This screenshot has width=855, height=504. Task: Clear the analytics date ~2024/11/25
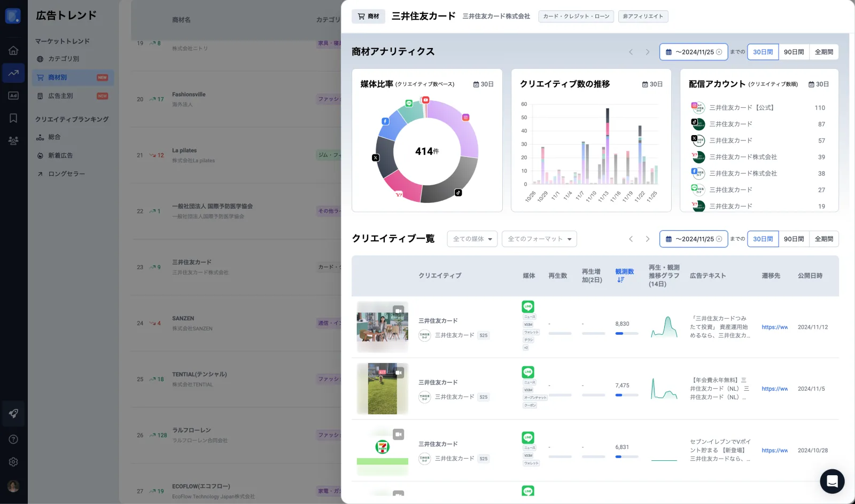click(719, 52)
